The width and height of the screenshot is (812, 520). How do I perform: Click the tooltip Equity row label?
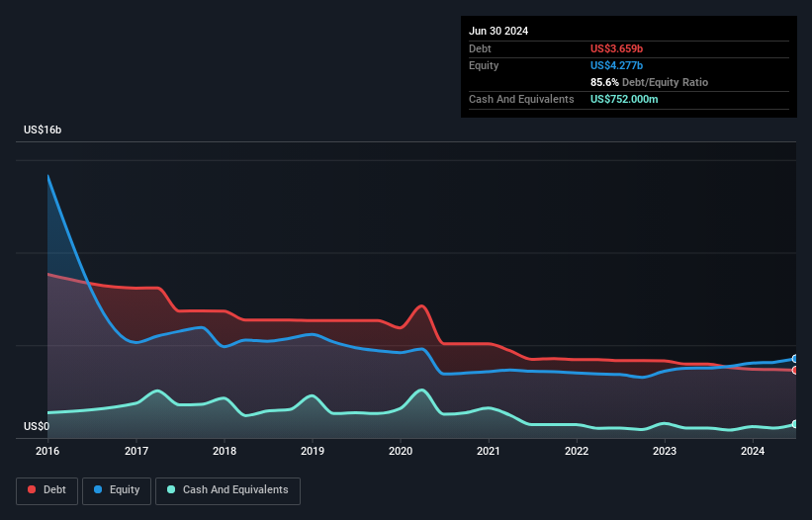[x=484, y=65]
